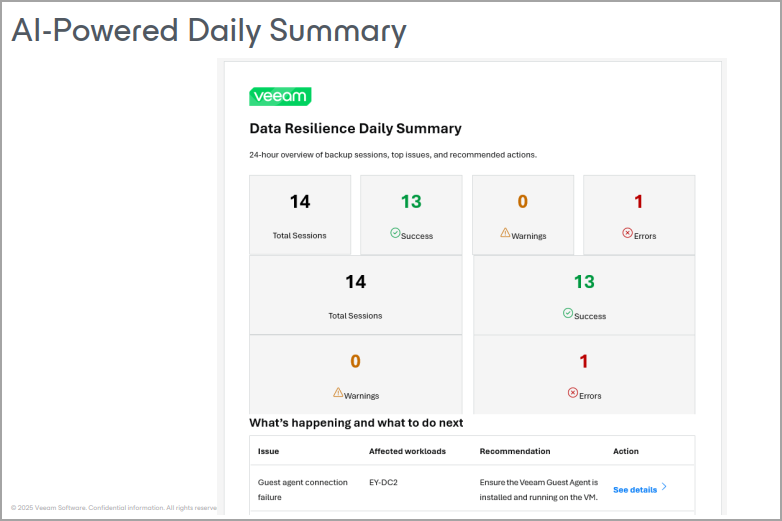Click the warning triangle in the small Warnings tile

click(x=505, y=233)
